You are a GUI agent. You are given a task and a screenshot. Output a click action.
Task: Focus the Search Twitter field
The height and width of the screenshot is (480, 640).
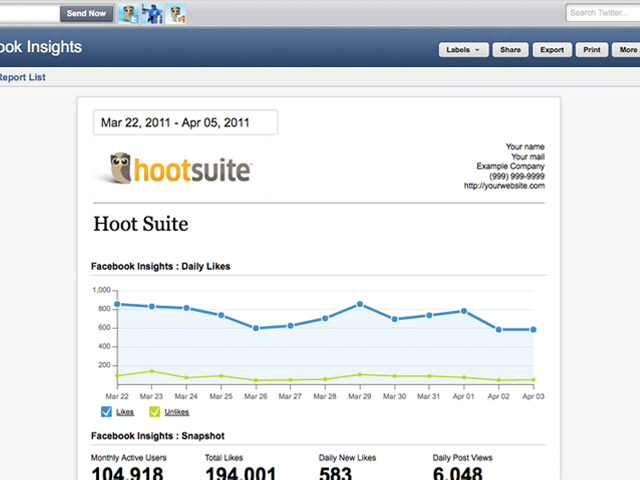pyautogui.click(x=603, y=13)
